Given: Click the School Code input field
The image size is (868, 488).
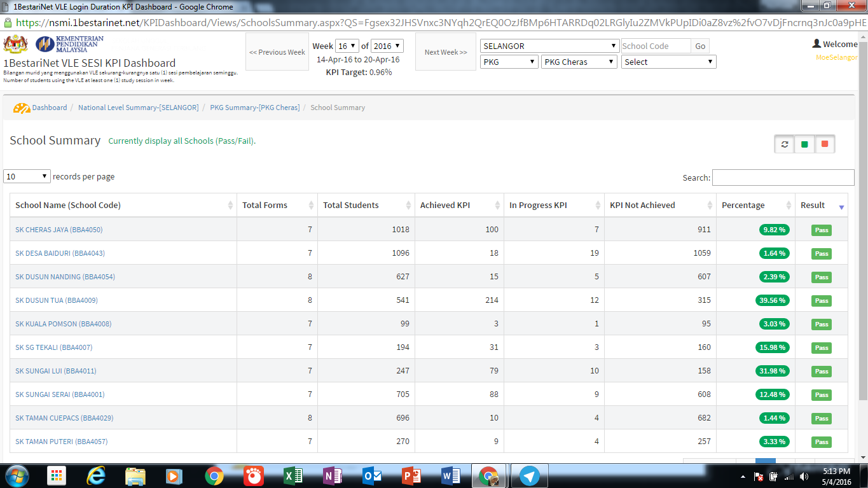Looking at the screenshot, I should click(656, 46).
